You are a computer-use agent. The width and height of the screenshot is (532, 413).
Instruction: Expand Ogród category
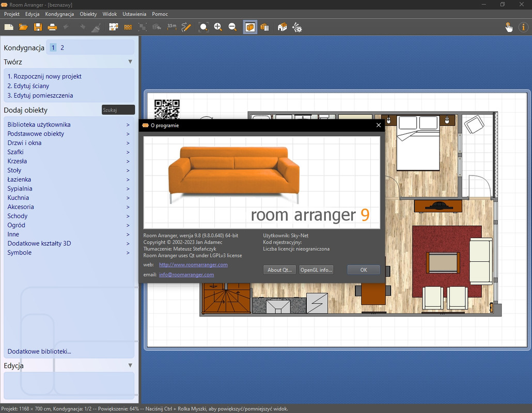point(69,226)
